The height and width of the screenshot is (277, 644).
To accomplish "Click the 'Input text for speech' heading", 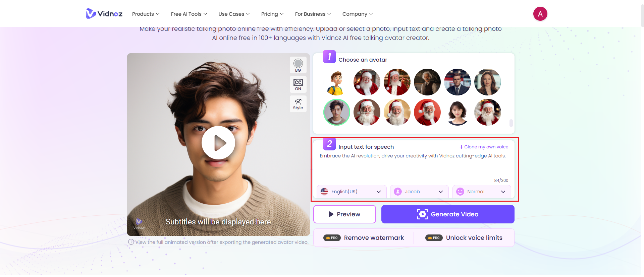I will pos(366,147).
